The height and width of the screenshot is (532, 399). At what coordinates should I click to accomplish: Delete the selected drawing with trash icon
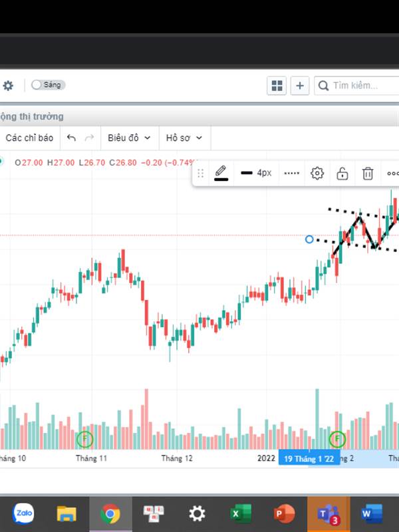[368, 174]
